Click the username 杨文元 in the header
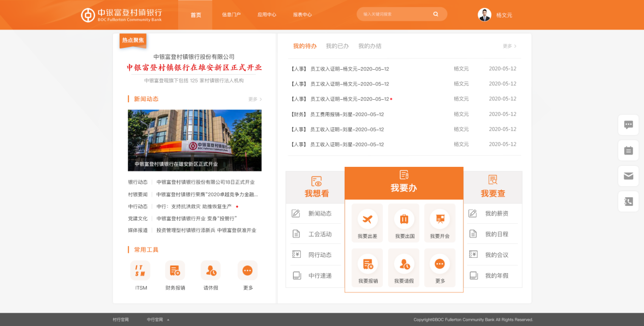 click(504, 15)
